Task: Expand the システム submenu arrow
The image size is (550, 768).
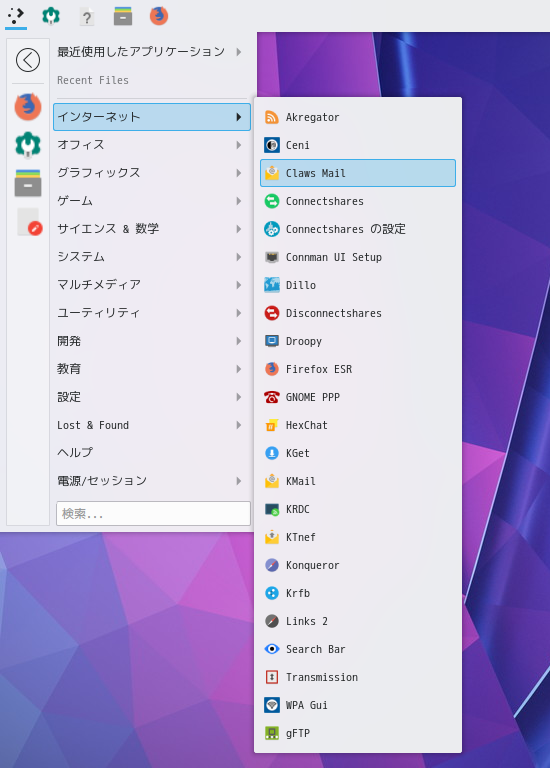Action: [x=239, y=257]
